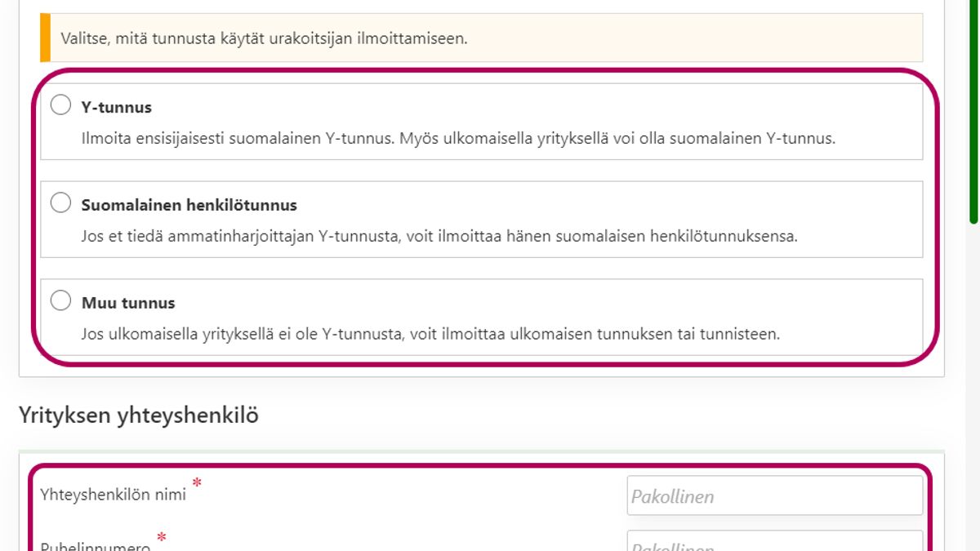
Task: Click the Puhelinnumero field label
Action: pyautogui.click(x=95, y=546)
